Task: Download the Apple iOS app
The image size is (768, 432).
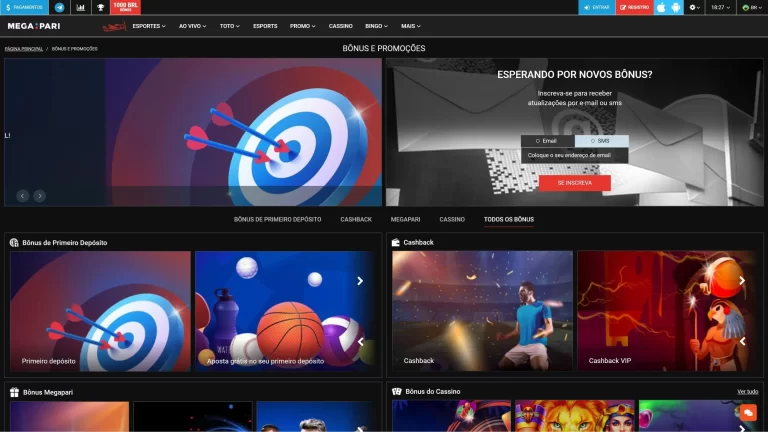Action: point(661,7)
